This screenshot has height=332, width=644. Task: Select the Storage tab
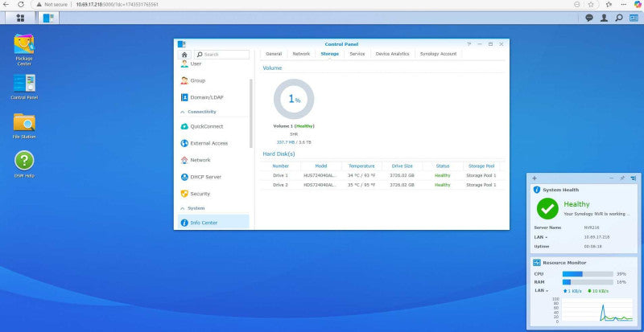point(330,54)
